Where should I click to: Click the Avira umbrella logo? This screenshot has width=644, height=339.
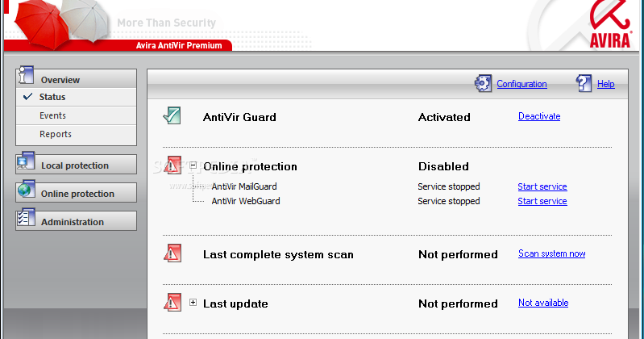point(610,24)
